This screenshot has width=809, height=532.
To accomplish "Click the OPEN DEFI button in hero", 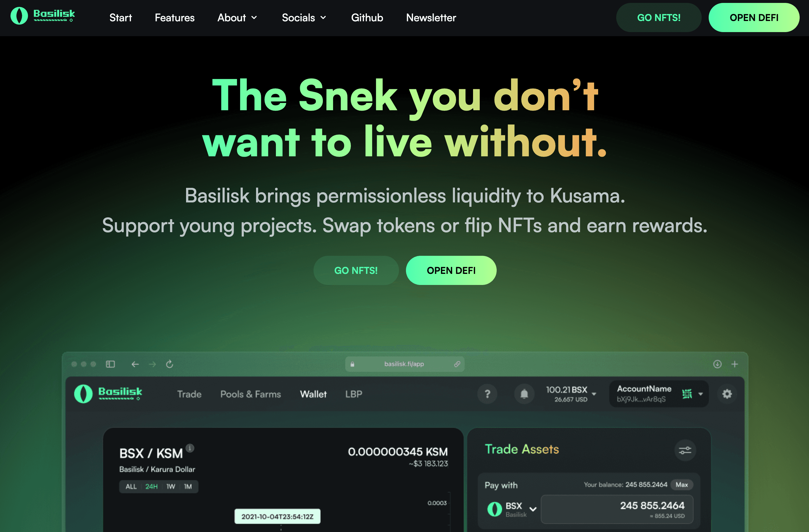I will [x=451, y=270].
